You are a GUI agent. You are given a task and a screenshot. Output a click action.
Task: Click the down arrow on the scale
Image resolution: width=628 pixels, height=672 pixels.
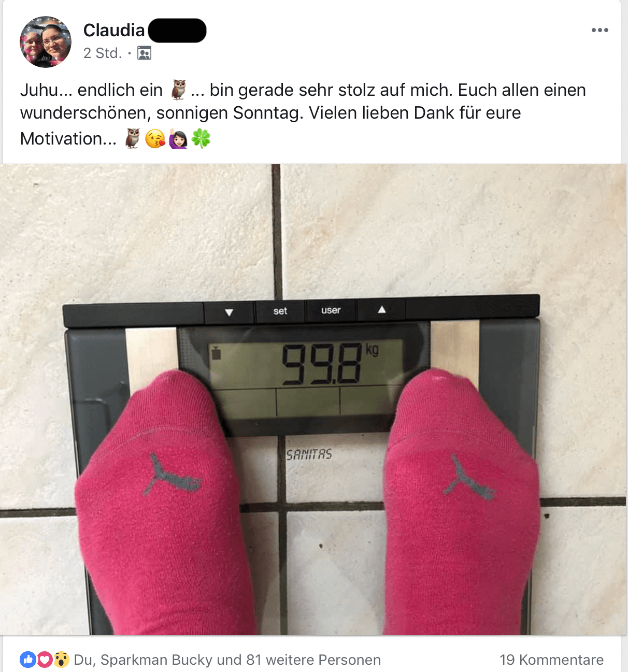(229, 312)
